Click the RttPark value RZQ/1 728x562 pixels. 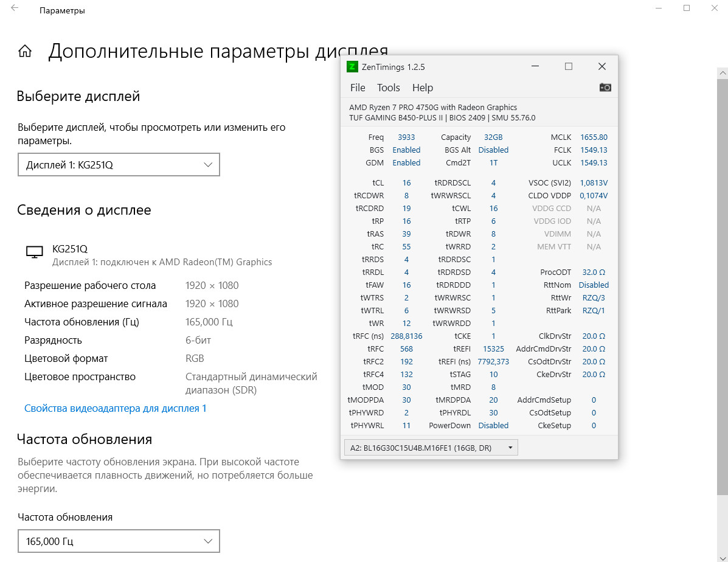click(594, 310)
